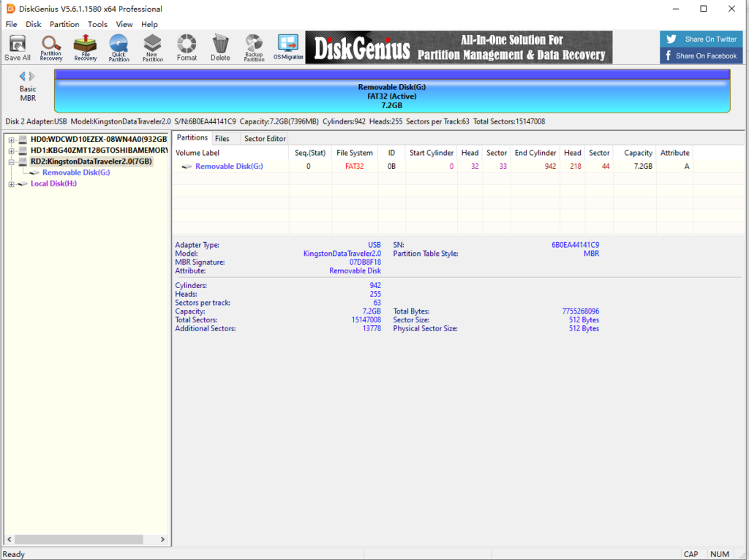Click the CAP status bar indicator
The image size is (749, 560).
click(x=690, y=554)
